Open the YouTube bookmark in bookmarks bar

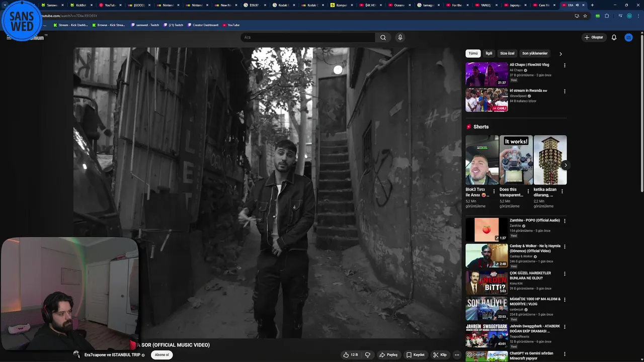231,25
